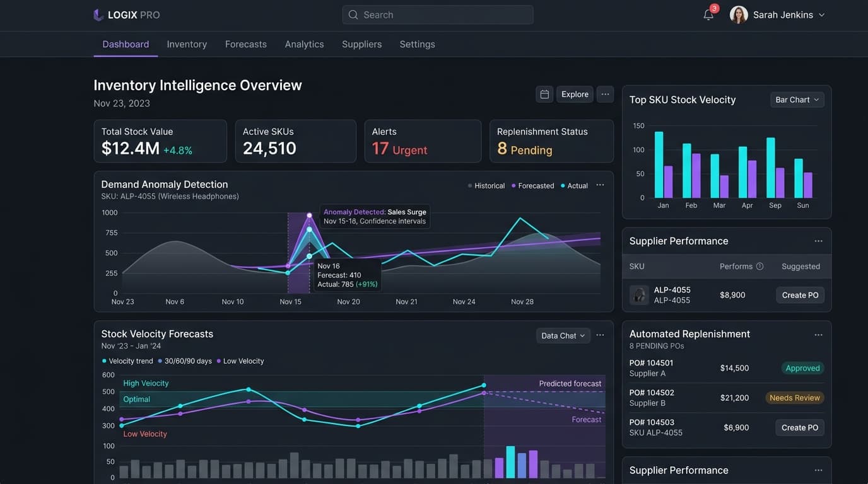Click the $21,200 amount
Image resolution: width=868 pixels, height=484 pixels.
734,398
